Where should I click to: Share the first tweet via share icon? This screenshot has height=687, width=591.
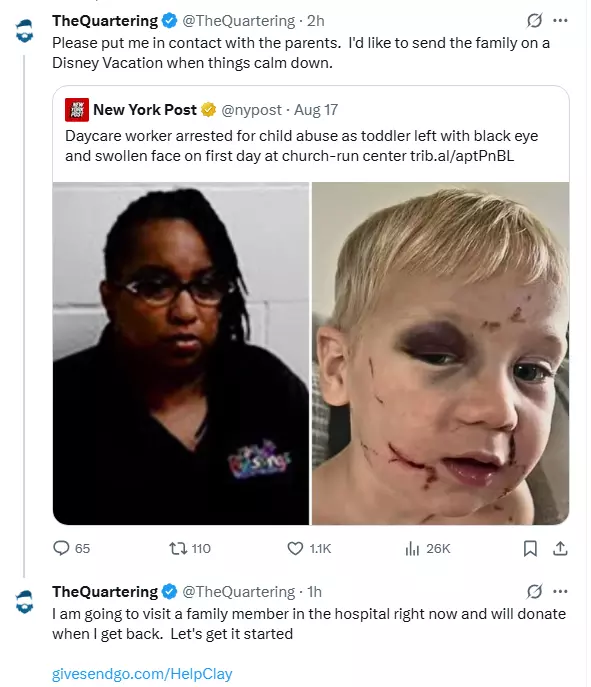point(560,548)
